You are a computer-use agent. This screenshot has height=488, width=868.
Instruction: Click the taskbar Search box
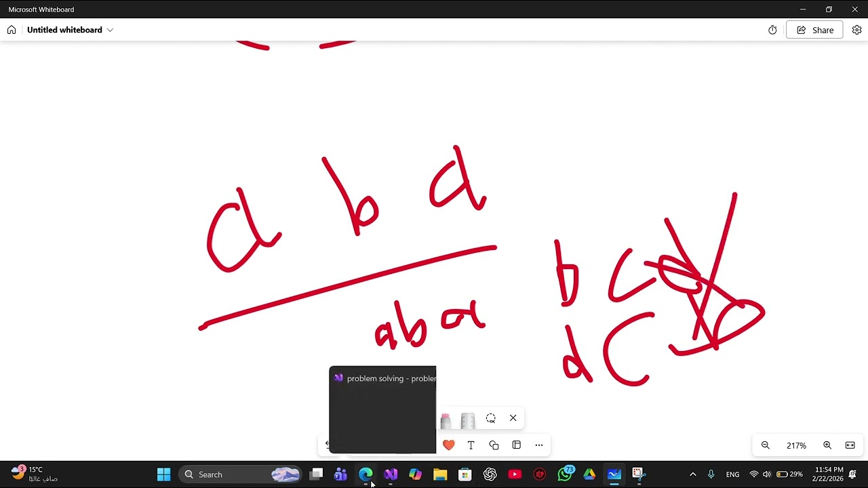pos(241,474)
